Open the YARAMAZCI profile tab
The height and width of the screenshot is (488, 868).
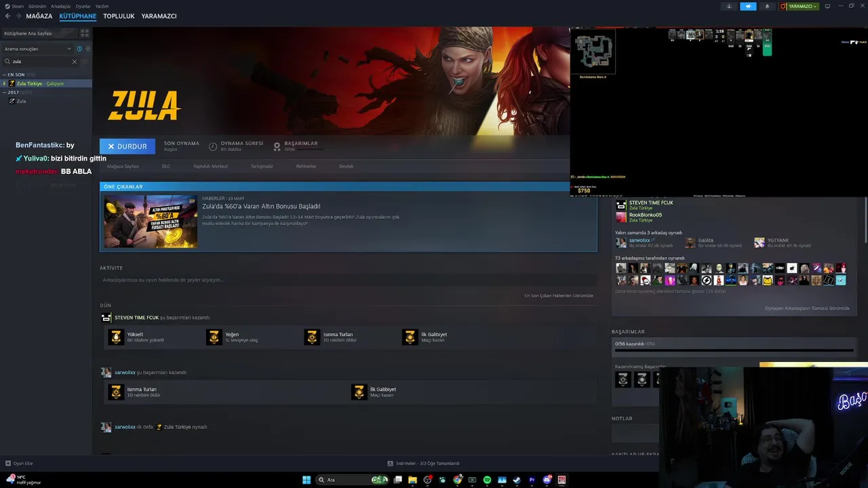coord(159,16)
